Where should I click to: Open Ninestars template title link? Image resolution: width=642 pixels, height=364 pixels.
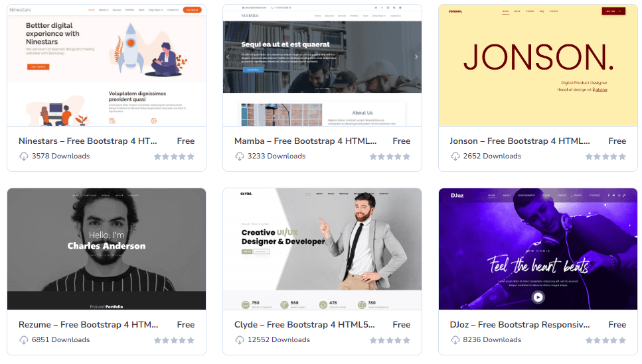(88, 141)
